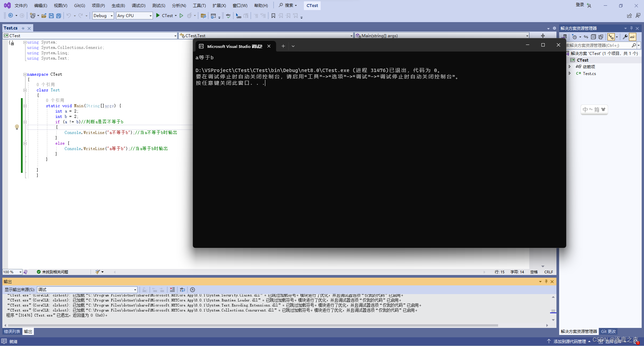Collapse the class Test outlining box

[x=25, y=90]
